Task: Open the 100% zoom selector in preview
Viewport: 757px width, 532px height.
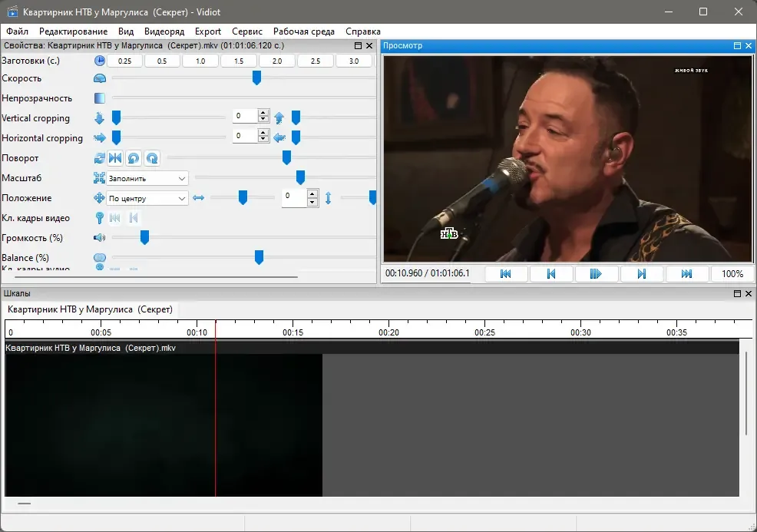Action: [732, 274]
